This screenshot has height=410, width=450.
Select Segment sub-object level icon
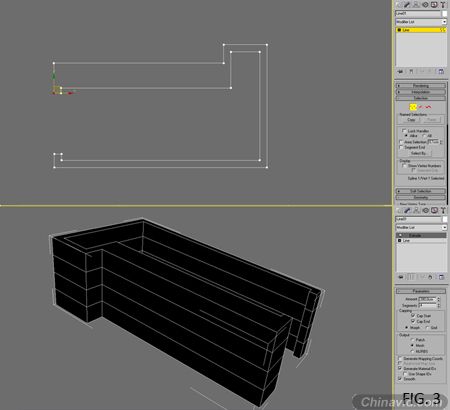click(421, 107)
